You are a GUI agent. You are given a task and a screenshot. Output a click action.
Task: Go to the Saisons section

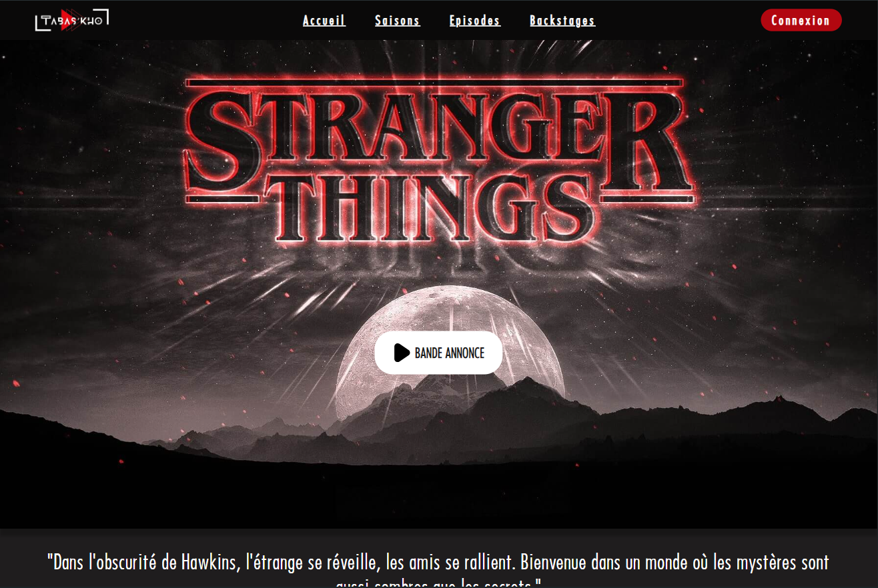coord(398,21)
